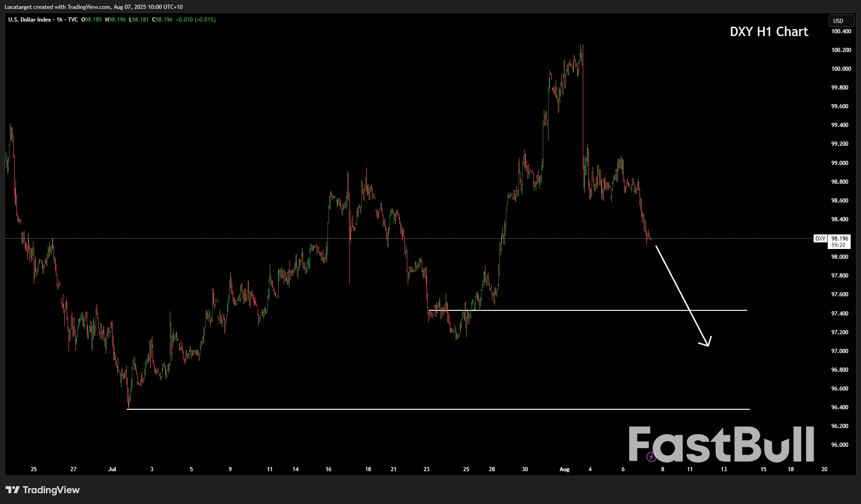
Task: Click the green change percentage (+0.01%)
Action: pos(205,20)
